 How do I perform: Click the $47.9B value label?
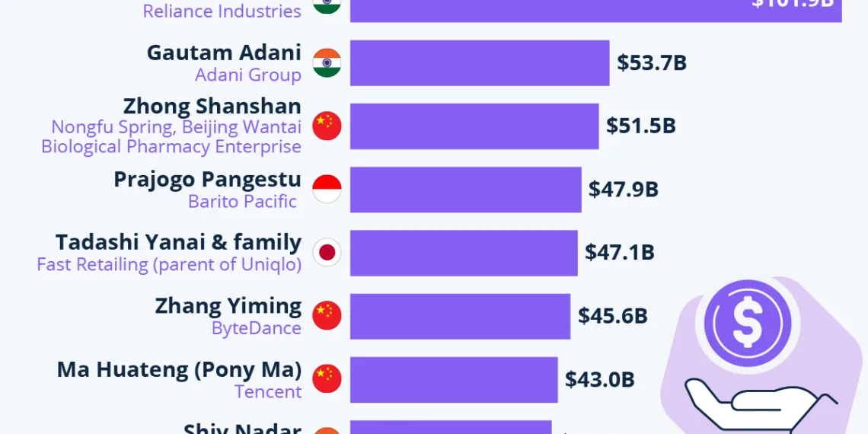[623, 189]
